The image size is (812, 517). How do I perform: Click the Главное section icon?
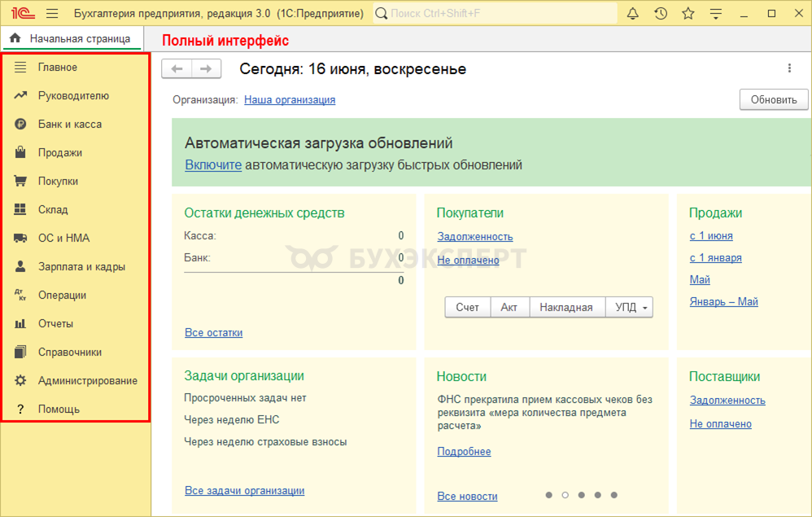pyautogui.click(x=20, y=67)
